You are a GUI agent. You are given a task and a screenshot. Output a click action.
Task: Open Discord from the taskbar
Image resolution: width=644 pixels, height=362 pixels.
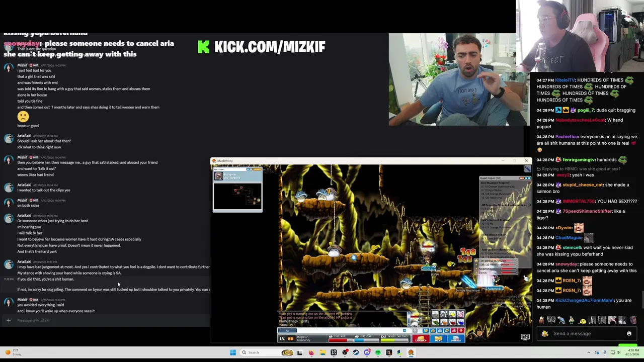point(367,352)
